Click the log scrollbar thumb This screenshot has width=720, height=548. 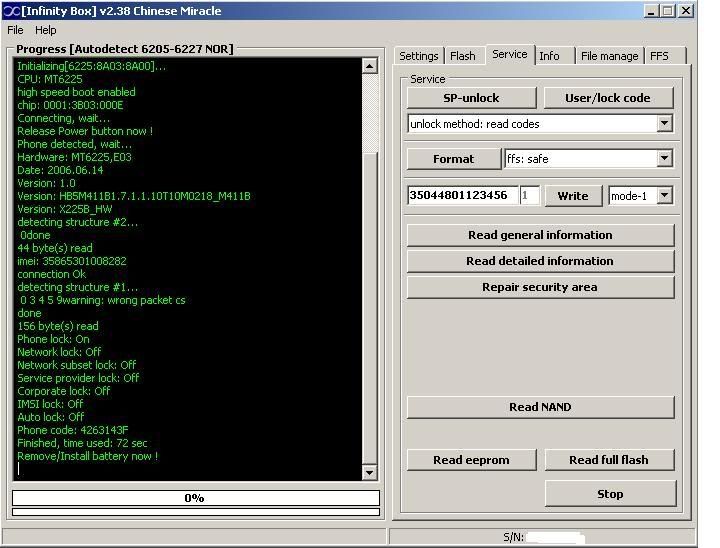tap(370, 309)
